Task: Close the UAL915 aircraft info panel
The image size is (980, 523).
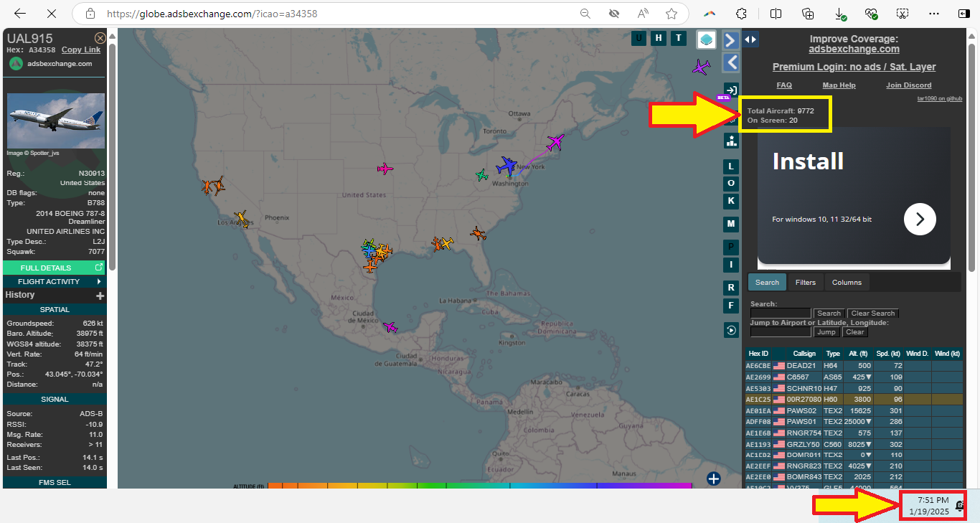Action: click(100, 38)
